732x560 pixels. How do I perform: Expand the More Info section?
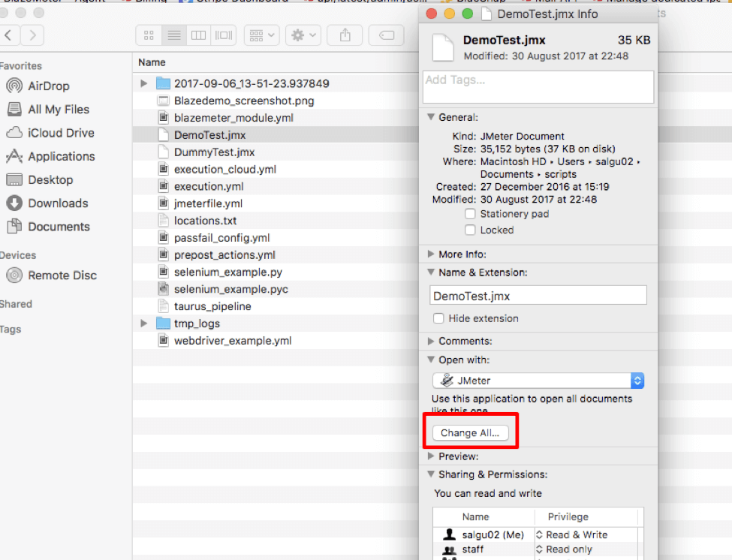pos(431,254)
